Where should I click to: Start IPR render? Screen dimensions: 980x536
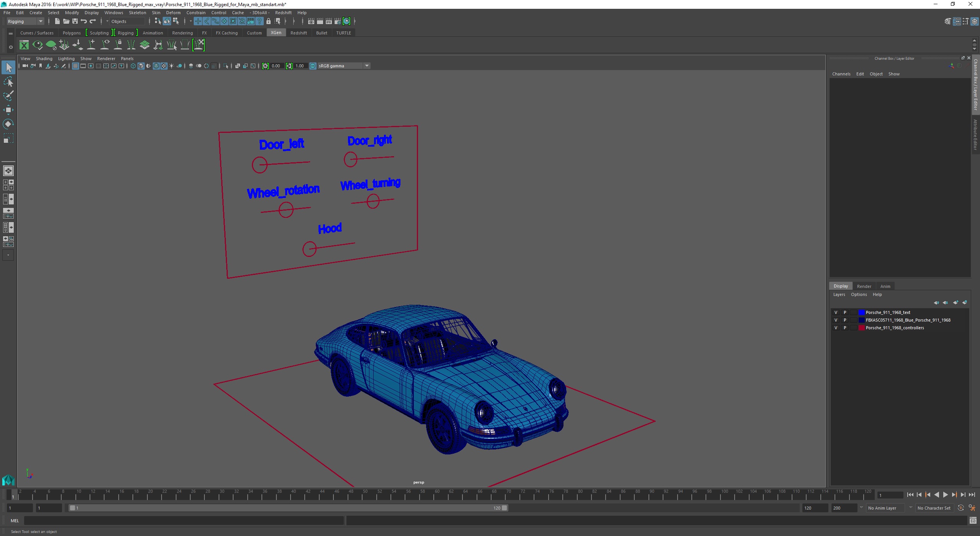point(328,21)
